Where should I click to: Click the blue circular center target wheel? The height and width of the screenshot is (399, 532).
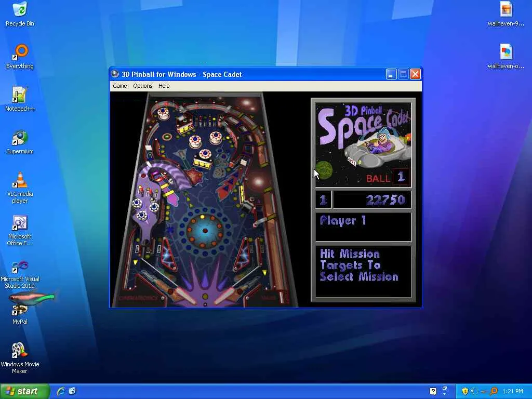click(x=205, y=231)
